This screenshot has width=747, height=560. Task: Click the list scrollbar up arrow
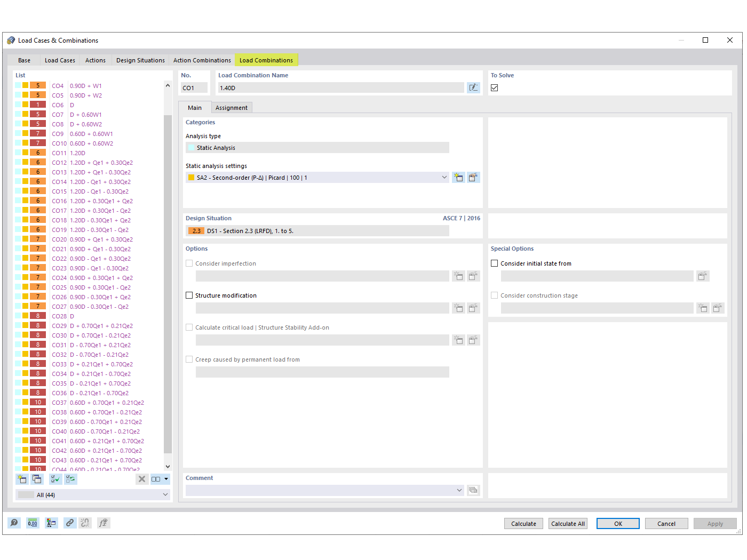168,85
